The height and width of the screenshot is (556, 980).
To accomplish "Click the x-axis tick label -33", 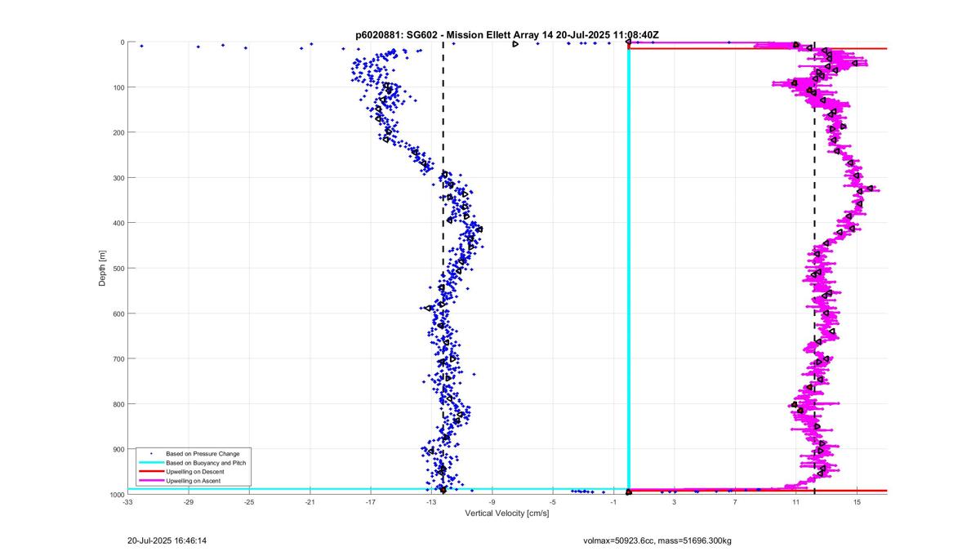I will [x=127, y=502].
